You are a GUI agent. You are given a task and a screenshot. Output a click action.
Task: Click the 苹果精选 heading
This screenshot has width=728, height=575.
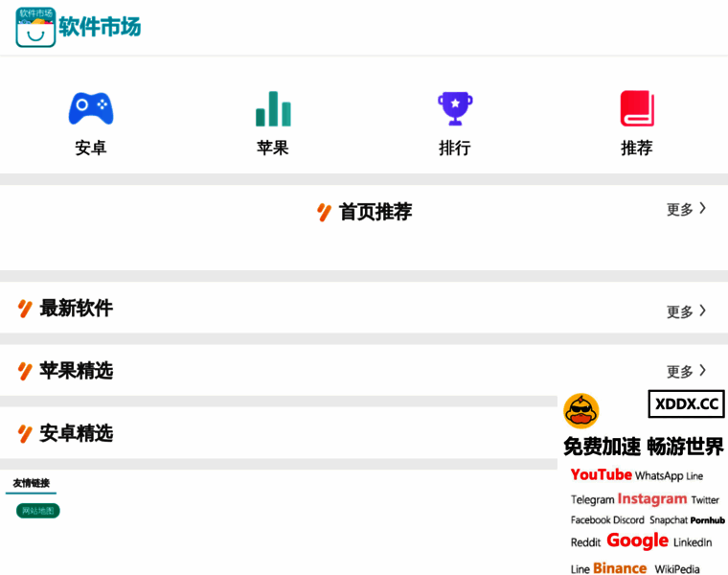click(76, 371)
